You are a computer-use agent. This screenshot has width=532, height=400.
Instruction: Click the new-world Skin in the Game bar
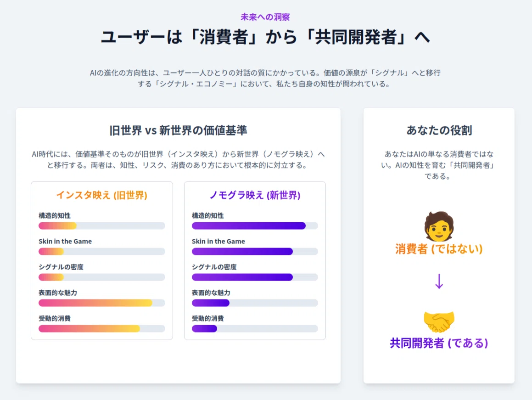pos(255,252)
